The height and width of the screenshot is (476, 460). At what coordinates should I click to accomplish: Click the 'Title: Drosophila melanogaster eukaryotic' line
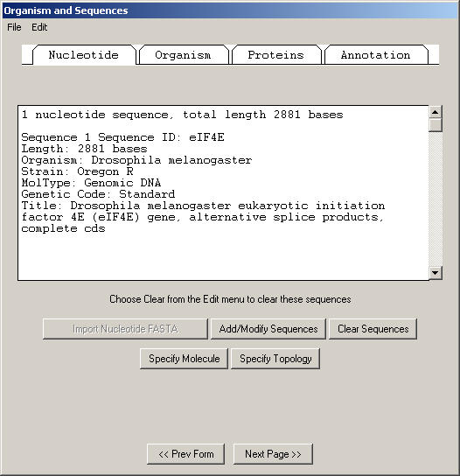point(203,206)
